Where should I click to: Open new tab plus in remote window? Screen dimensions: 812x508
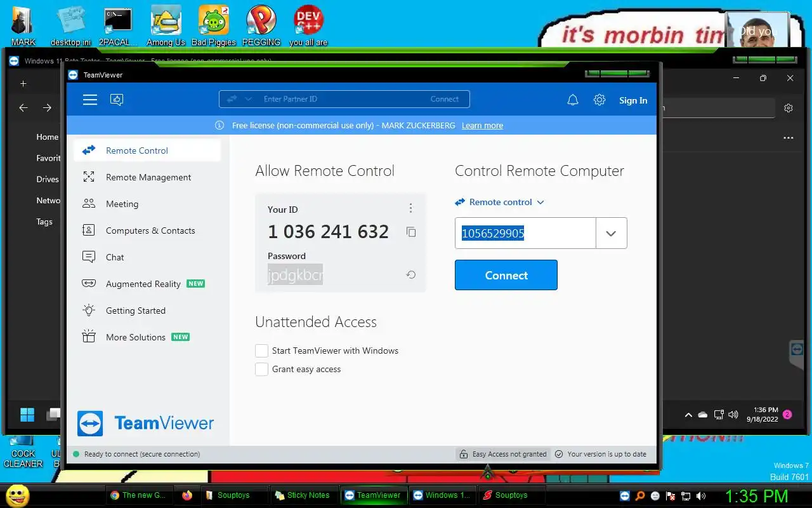tap(23, 83)
